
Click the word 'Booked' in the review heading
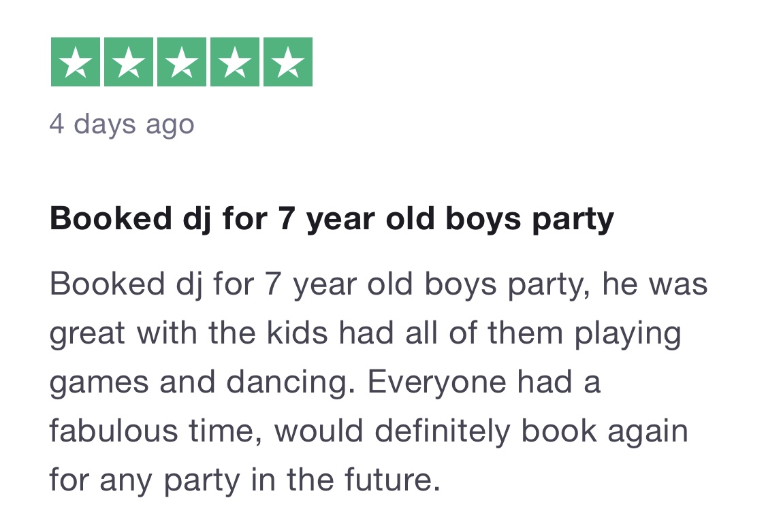(111, 218)
